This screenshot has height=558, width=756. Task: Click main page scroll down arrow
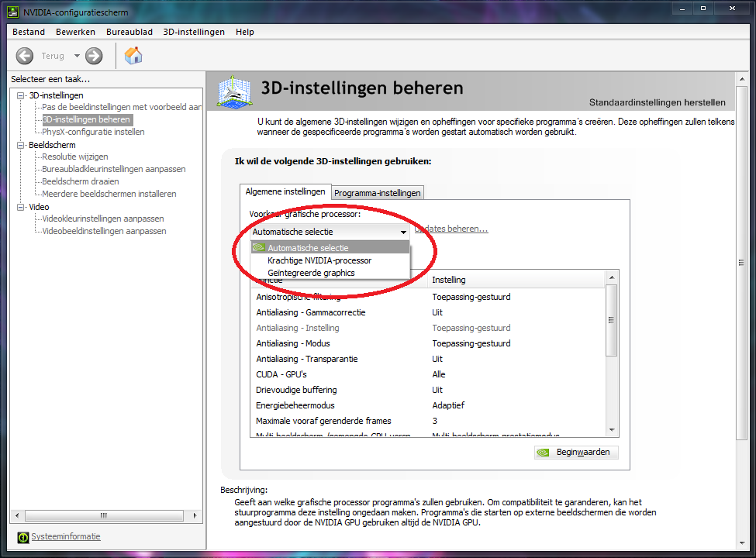[x=742, y=543]
